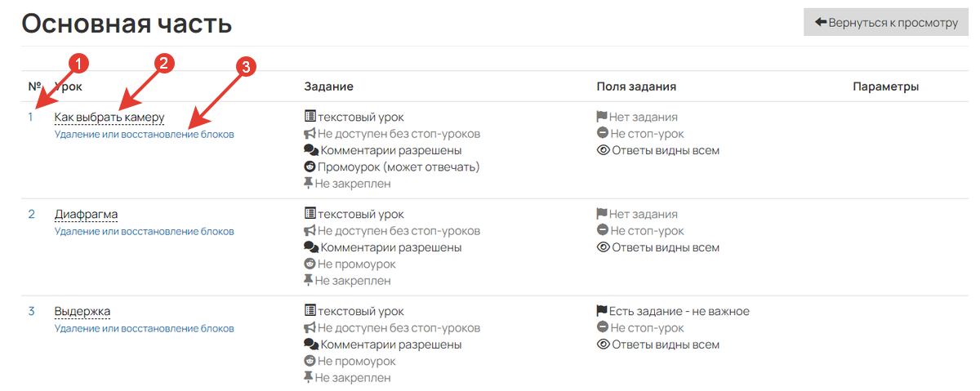The height and width of the screenshot is (391, 980).
Task: Toggle 'Не стоп-урок' for Как выбрать камеру
Action: pos(647,134)
